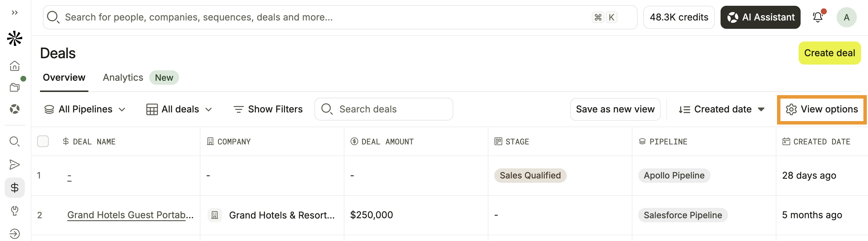The height and width of the screenshot is (241, 868).
Task: Open the Created date sort dropdown
Action: point(721,109)
